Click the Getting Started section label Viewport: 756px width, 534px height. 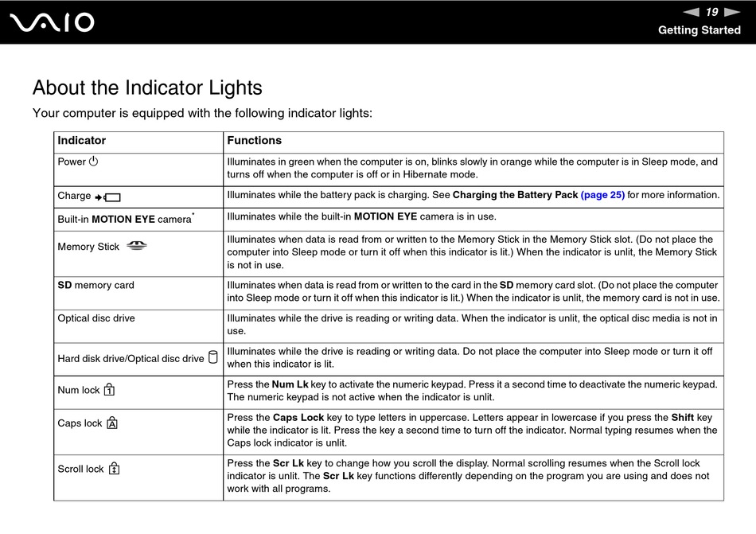pos(699,30)
